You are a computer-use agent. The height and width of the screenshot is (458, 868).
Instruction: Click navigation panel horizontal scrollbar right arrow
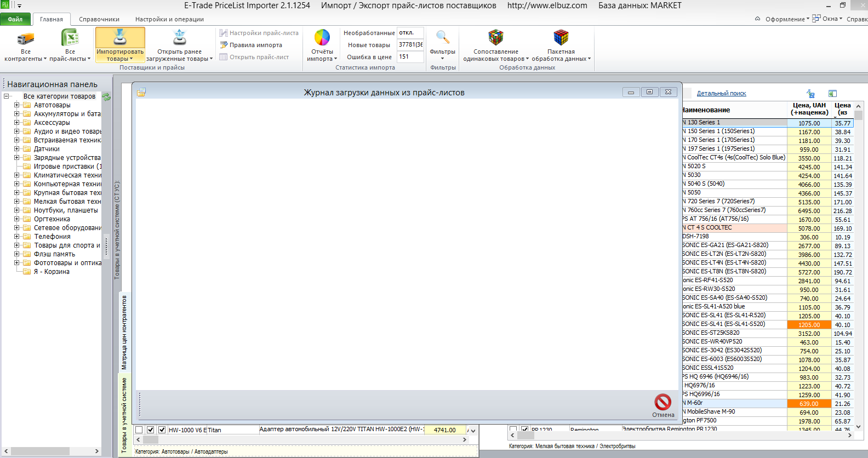pyautogui.click(x=96, y=451)
